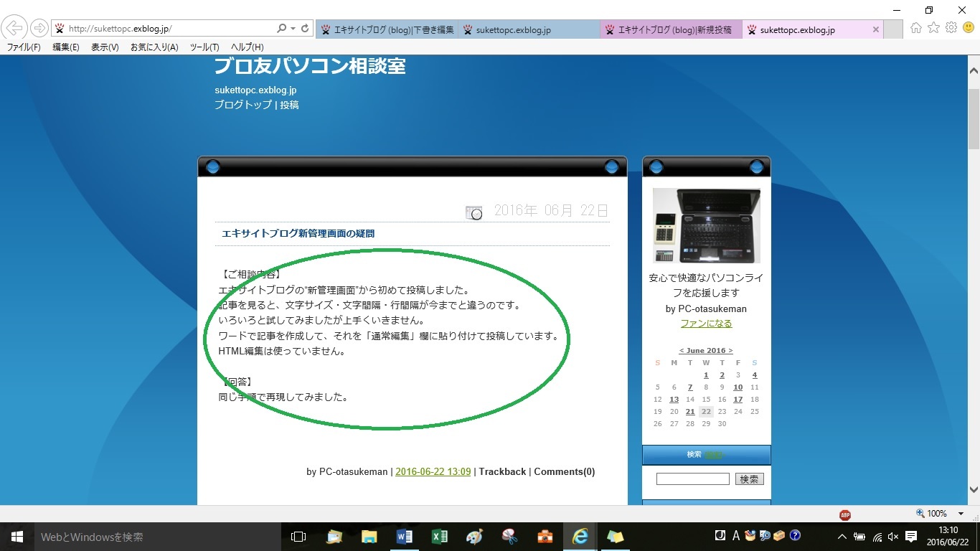Open calendar date 17 posts
The height and width of the screenshot is (551, 980).
(738, 400)
